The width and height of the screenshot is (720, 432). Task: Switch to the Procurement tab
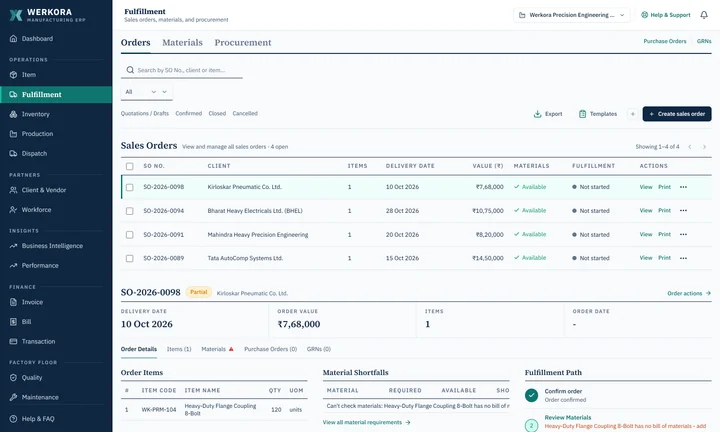pos(243,42)
